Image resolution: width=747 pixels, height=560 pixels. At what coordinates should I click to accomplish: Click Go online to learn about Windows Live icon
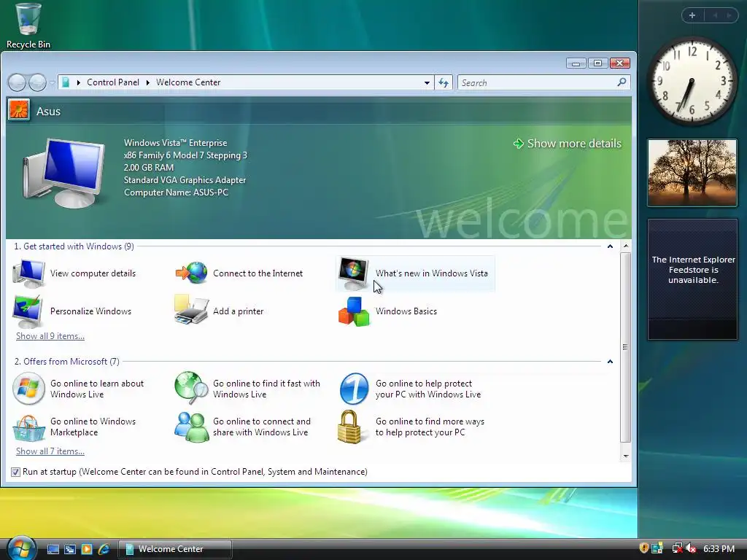[28, 389]
